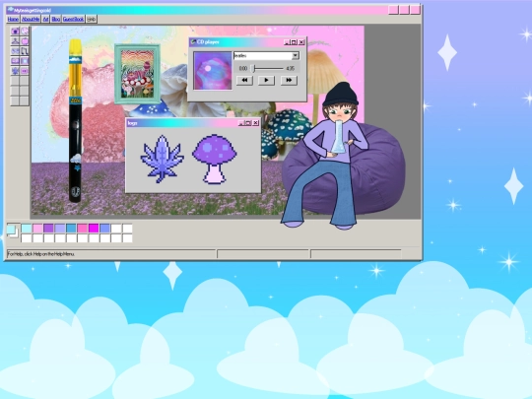532x399 pixels.
Task: Pick the magenta color swatch
Action: click(x=94, y=229)
